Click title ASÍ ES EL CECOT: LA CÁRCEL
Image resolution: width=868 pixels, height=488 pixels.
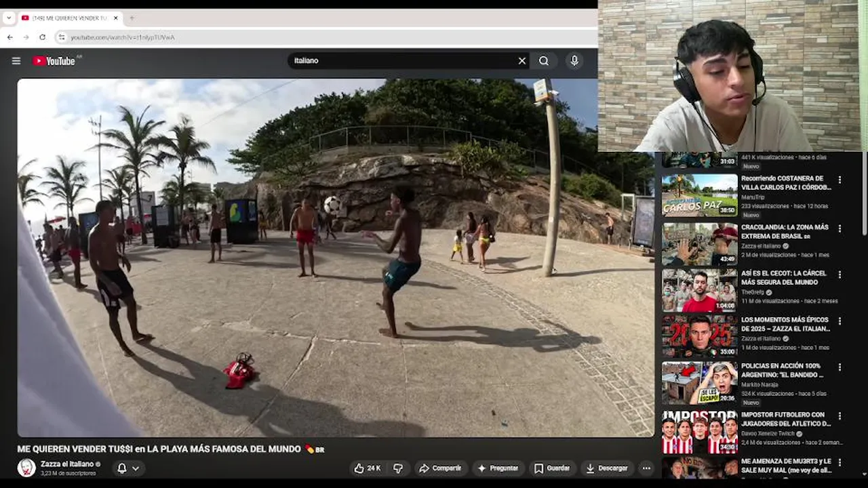[x=785, y=278]
